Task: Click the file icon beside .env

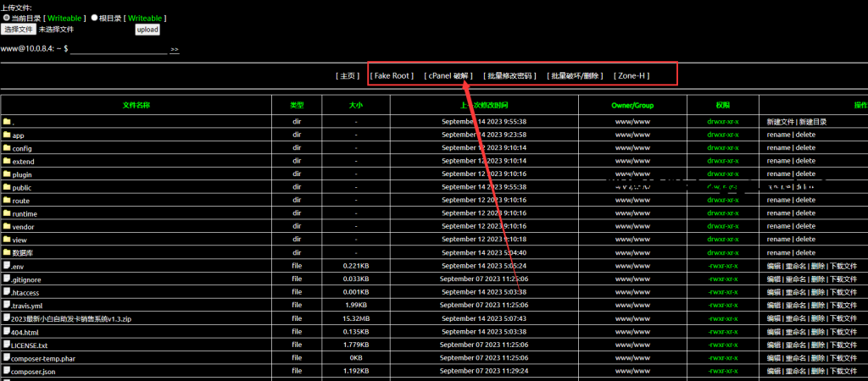Action: (7, 266)
